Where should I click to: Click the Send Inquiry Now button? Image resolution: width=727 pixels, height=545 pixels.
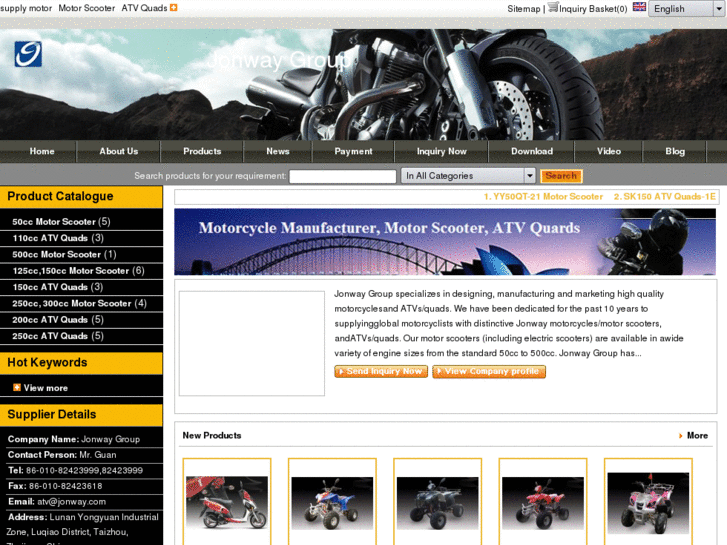pyautogui.click(x=381, y=372)
